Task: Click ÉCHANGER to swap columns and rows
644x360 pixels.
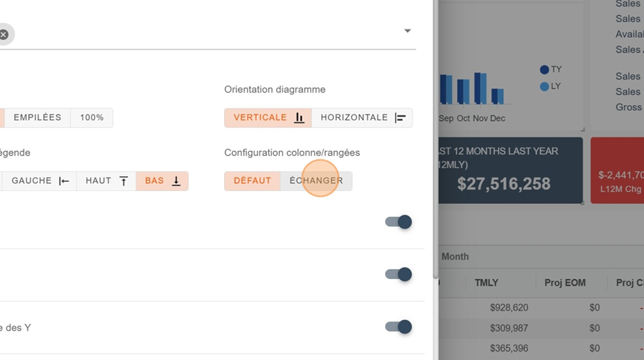Action: (x=316, y=180)
